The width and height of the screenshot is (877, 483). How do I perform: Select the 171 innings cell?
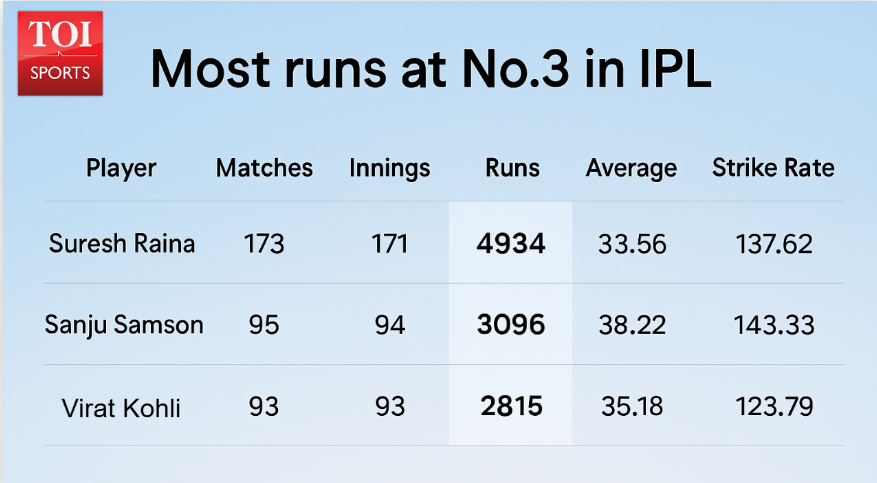390,243
